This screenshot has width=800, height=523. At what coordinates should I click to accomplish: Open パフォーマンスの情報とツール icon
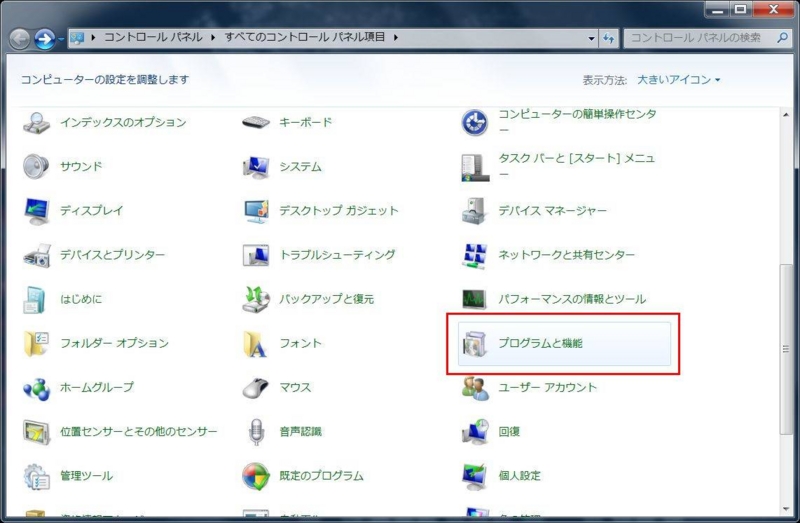(x=474, y=300)
